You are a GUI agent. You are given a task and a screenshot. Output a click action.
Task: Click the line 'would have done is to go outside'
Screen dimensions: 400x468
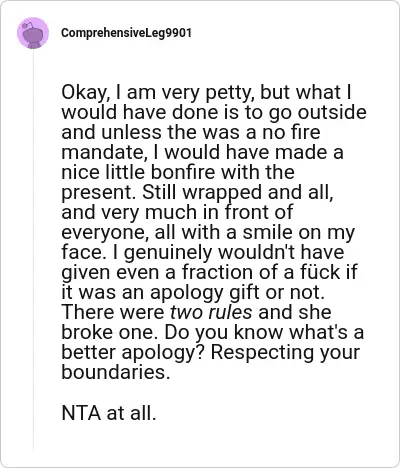214,113
